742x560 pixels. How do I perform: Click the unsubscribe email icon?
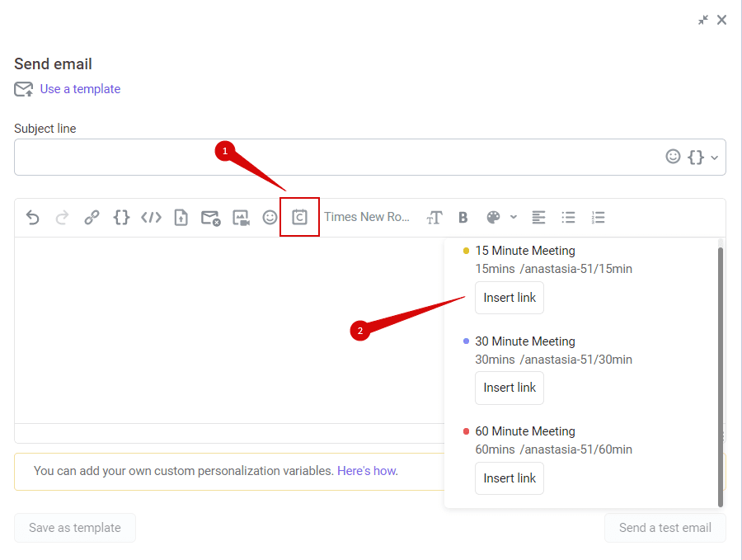pyautogui.click(x=210, y=217)
